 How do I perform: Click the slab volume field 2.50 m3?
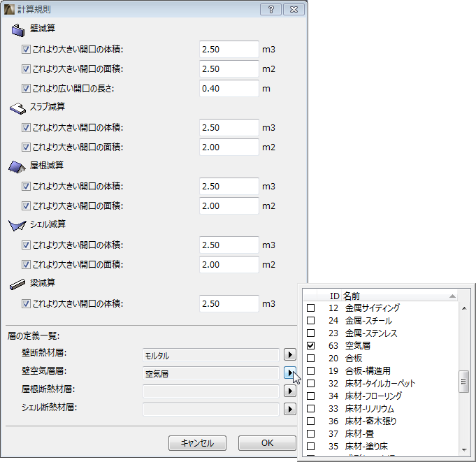click(x=229, y=127)
